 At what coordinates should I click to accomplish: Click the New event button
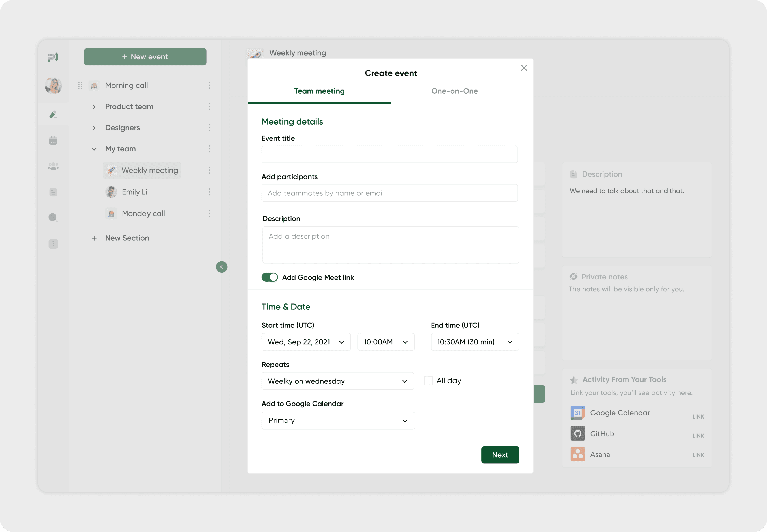click(x=145, y=57)
